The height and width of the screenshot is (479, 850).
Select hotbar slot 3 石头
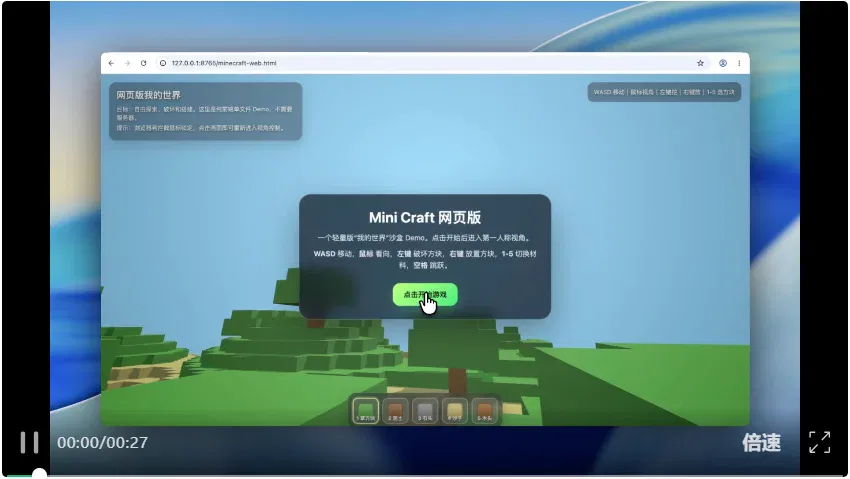click(x=425, y=411)
